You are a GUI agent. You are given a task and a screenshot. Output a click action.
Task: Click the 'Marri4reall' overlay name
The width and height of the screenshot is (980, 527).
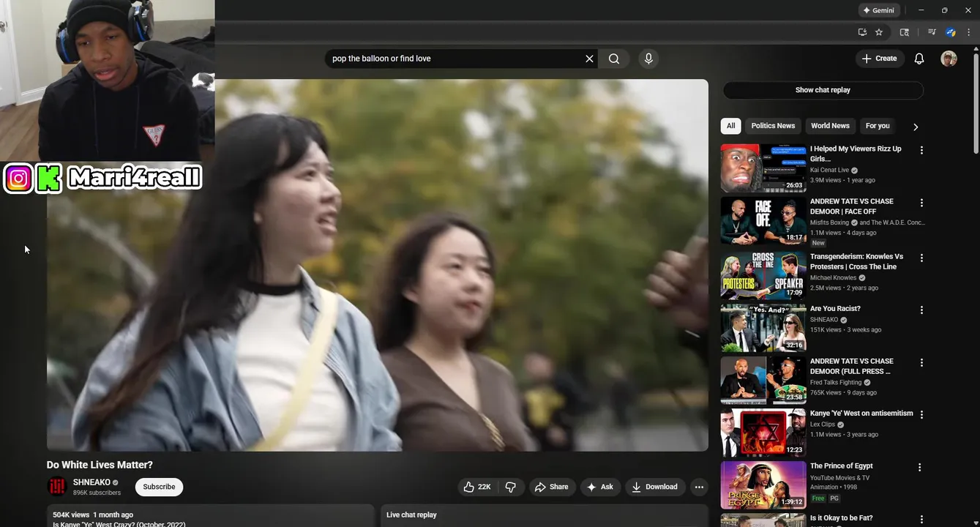pyautogui.click(x=135, y=177)
